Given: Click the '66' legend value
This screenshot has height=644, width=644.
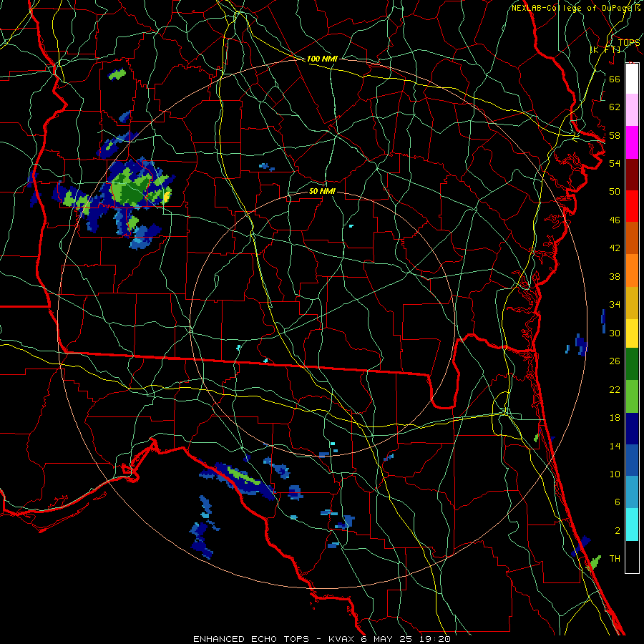Looking at the screenshot, I should [615, 79].
